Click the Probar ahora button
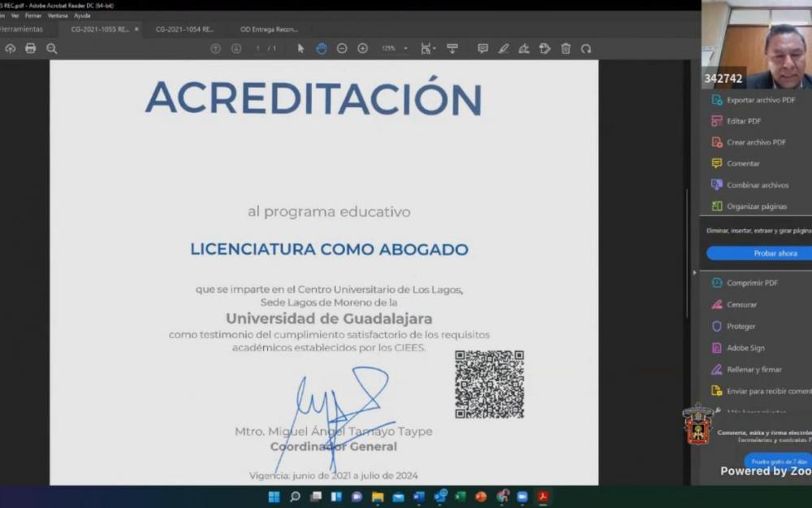This screenshot has width=812, height=508. click(760, 254)
